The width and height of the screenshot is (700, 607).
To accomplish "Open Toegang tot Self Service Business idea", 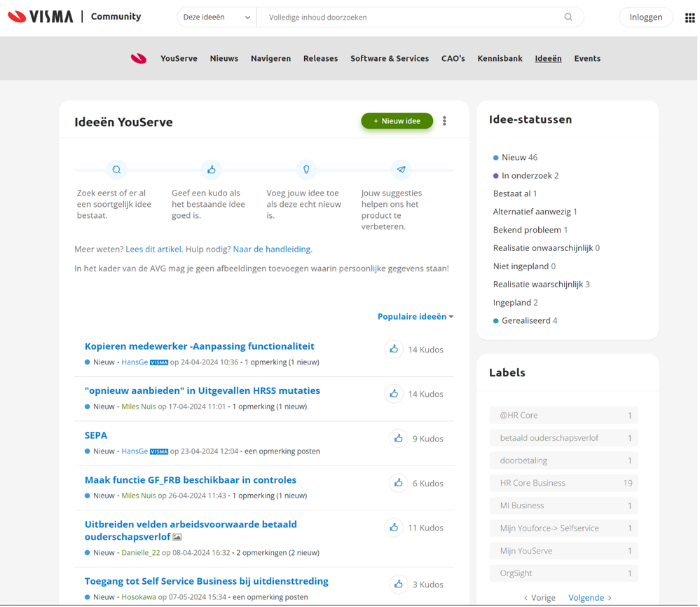I will point(207,581).
